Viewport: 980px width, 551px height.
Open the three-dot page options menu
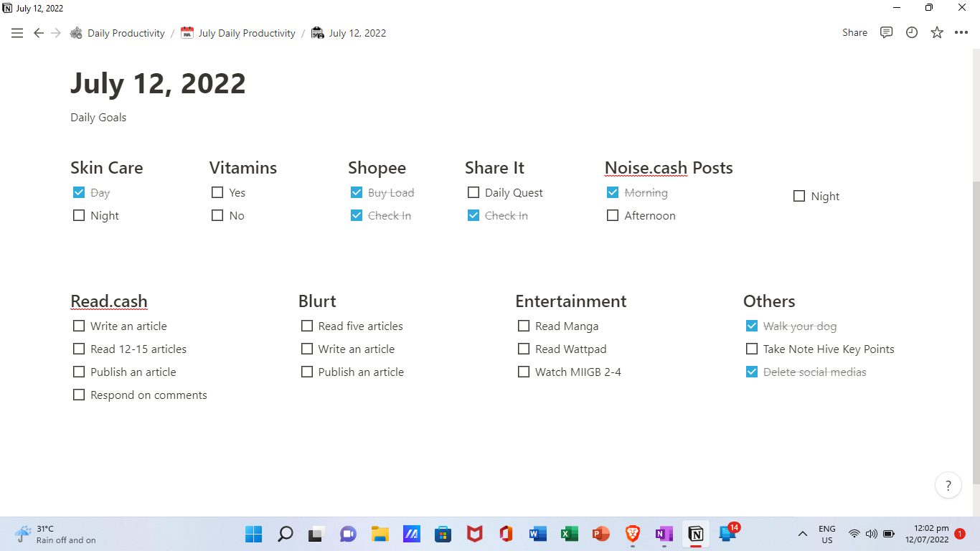pyautogui.click(x=961, y=33)
